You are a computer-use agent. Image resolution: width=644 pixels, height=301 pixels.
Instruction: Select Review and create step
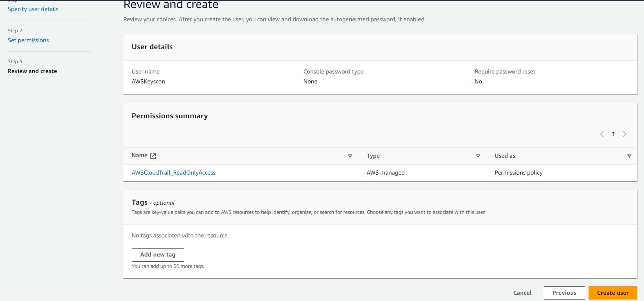[32, 71]
